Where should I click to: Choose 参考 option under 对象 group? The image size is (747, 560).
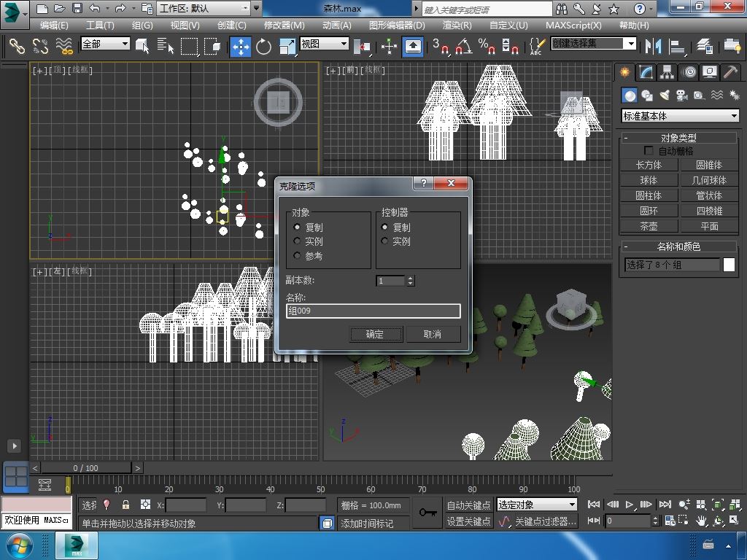tap(298, 256)
